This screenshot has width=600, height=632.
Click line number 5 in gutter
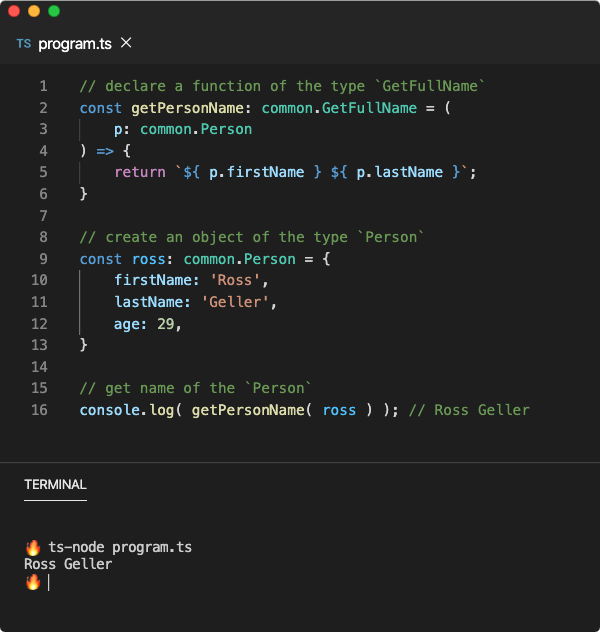click(44, 172)
